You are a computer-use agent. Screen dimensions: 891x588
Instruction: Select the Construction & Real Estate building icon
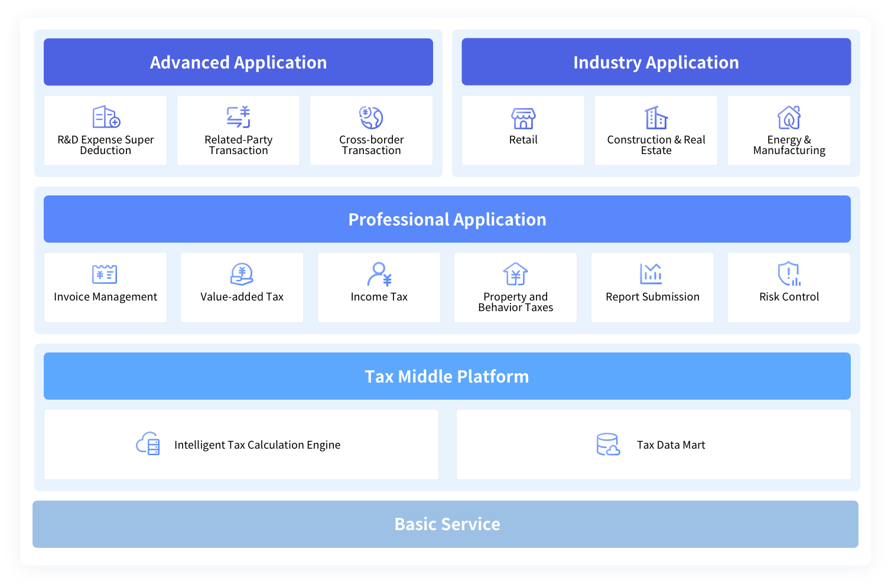[x=656, y=117]
